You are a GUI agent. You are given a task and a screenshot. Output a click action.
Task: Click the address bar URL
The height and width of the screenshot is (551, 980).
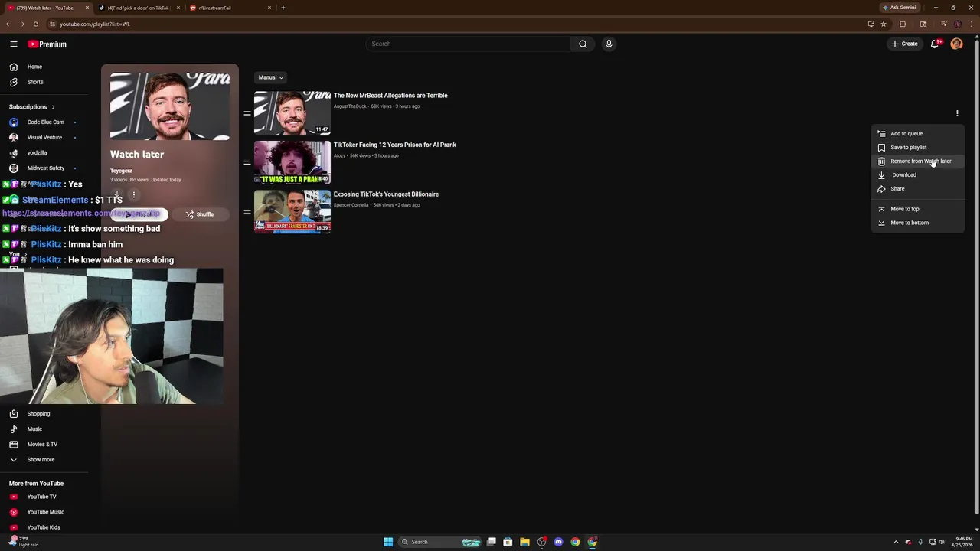[x=95, y=24]
